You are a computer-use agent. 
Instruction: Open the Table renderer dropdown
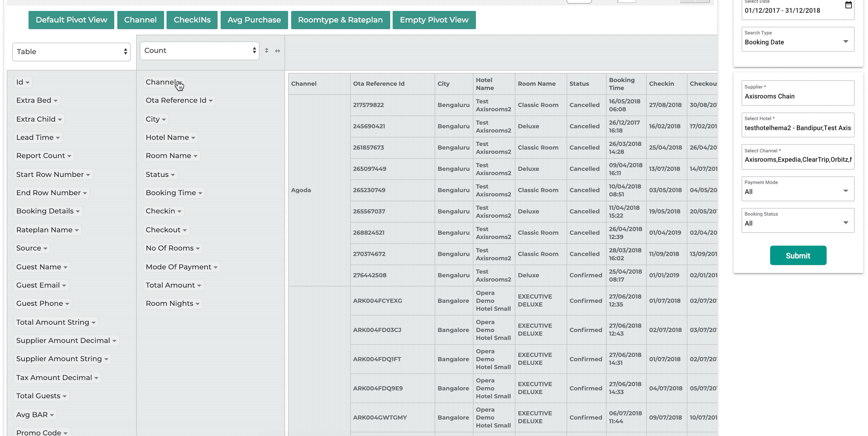click(x=71, y=52)
